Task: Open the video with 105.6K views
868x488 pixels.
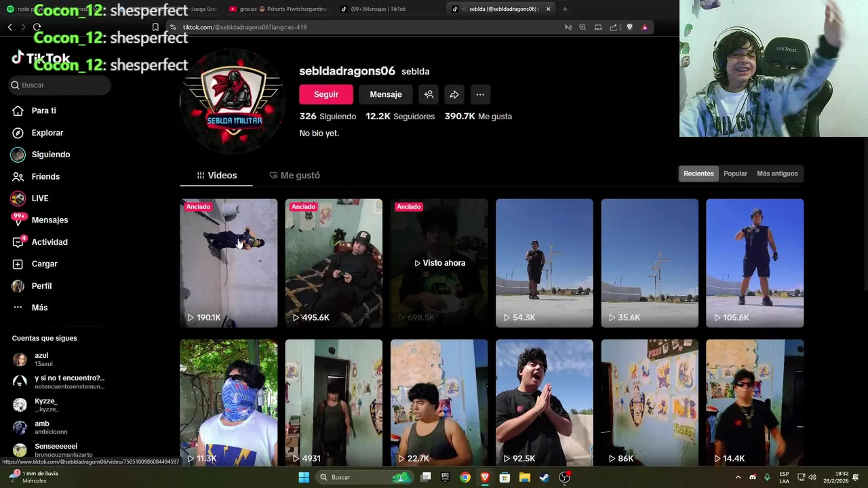Action: point(755,263)
